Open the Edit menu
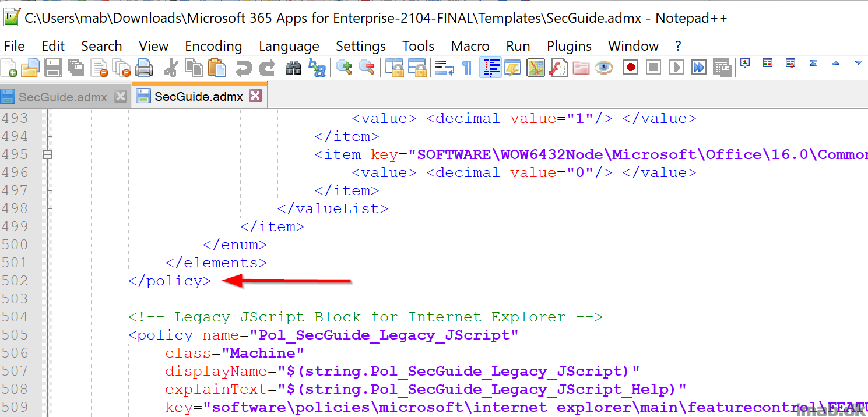 tap(53, 46)
